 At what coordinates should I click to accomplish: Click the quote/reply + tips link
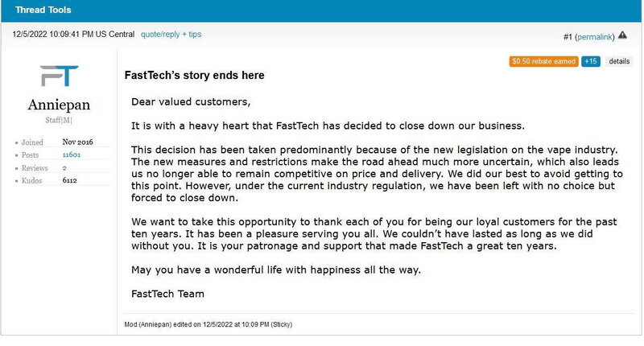click(x=171, y=35)
